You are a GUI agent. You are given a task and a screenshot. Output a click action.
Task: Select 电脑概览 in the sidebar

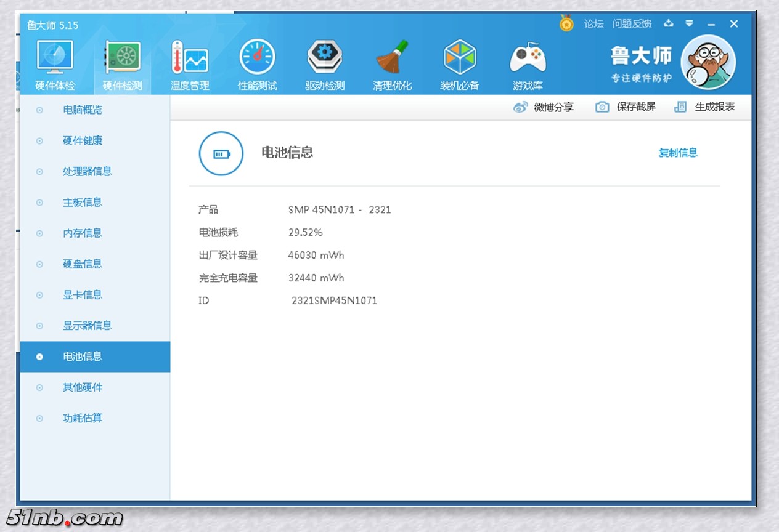click(x=83, y=110)
